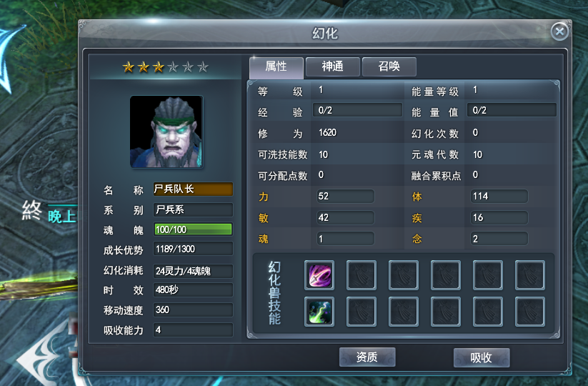Click the second empty skill slot in top row
This screenshot has height=386, width=588.
pos(361,275)
